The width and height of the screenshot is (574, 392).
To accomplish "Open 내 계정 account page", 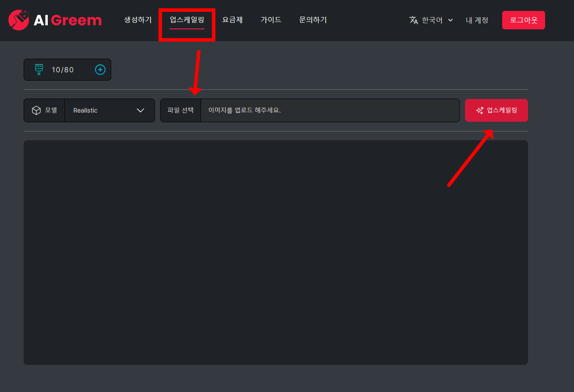I will (477, 20).
